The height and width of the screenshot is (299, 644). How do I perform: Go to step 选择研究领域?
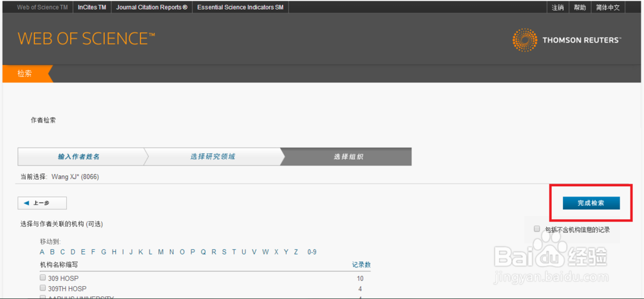click(213, 157)
